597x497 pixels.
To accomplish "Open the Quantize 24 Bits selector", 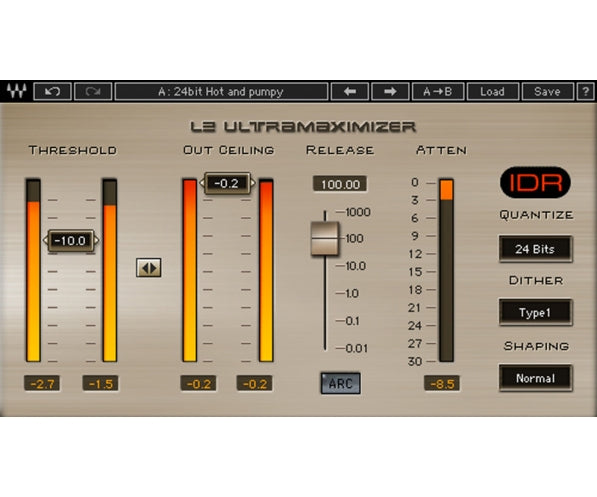I will tap(536, 249).
